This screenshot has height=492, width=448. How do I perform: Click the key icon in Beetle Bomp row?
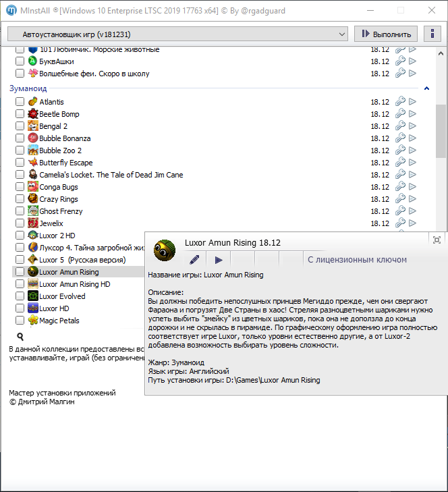400,113
